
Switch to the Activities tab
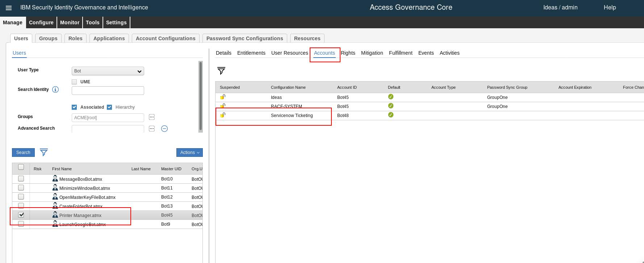[x=449, y=53]
